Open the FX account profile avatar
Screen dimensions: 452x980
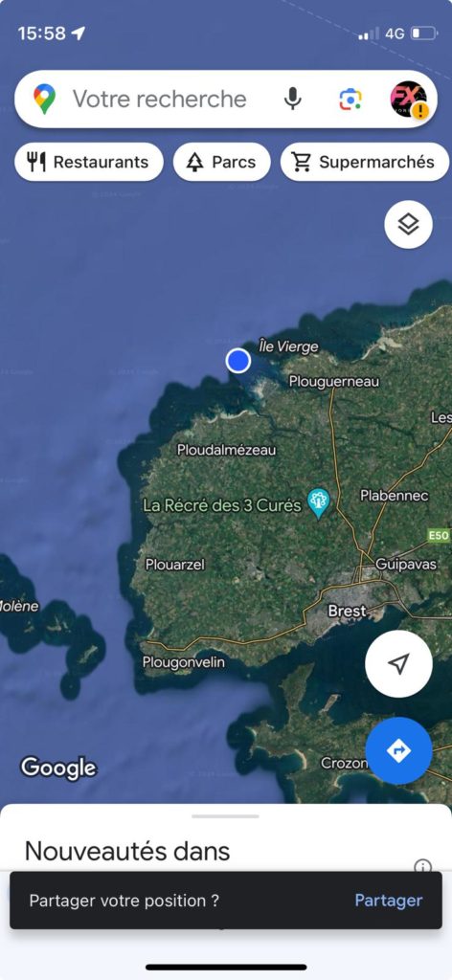click(410, 99)
